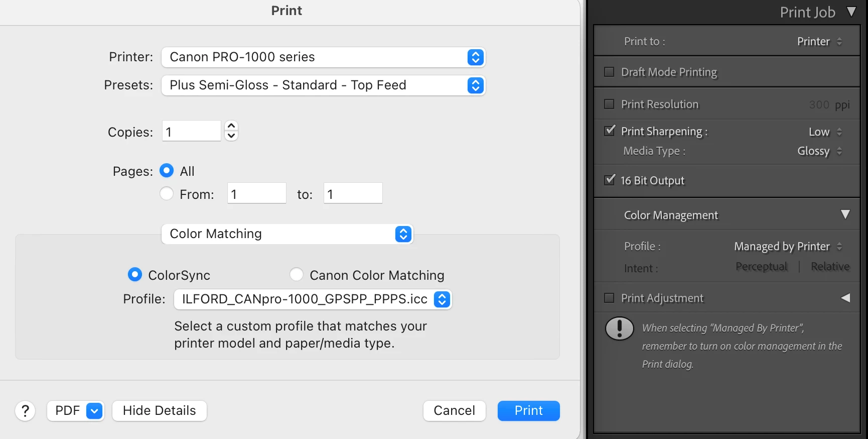Select the Canon Color Matching radio button
The width and height of the screenshot is (868, 439).
297,274
